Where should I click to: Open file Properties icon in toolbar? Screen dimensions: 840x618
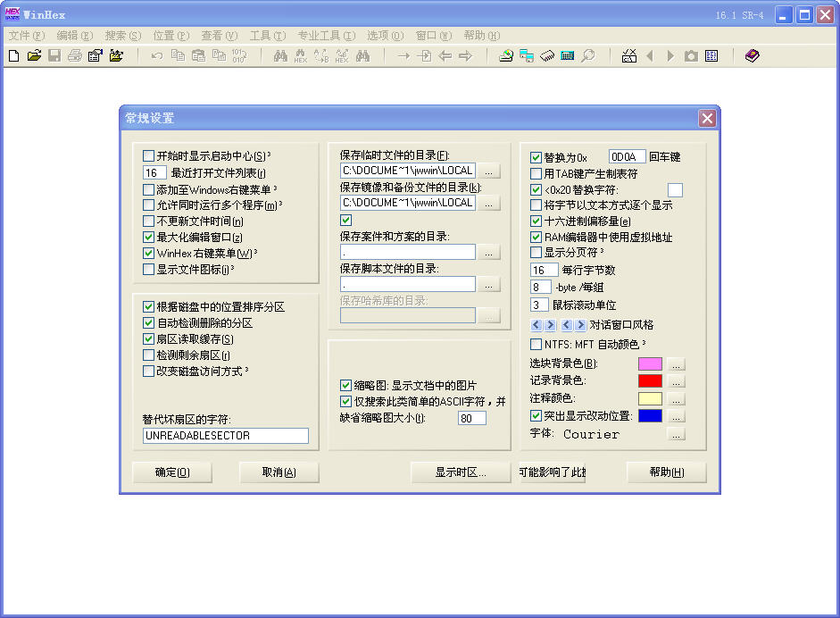[x=96, y=55]
